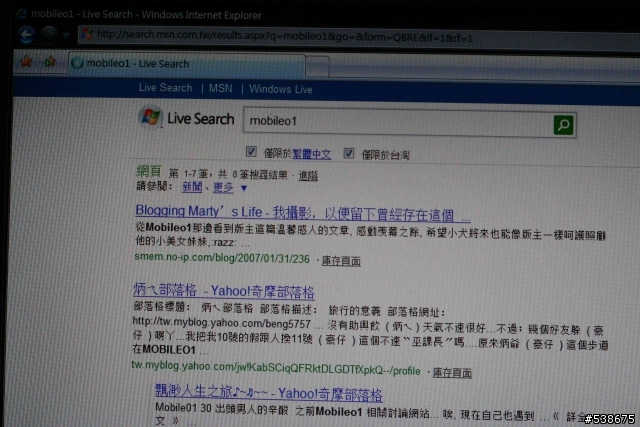
Task: Uncheck the 僅限於繁體中文 checkbox
Action: point(251,152)
